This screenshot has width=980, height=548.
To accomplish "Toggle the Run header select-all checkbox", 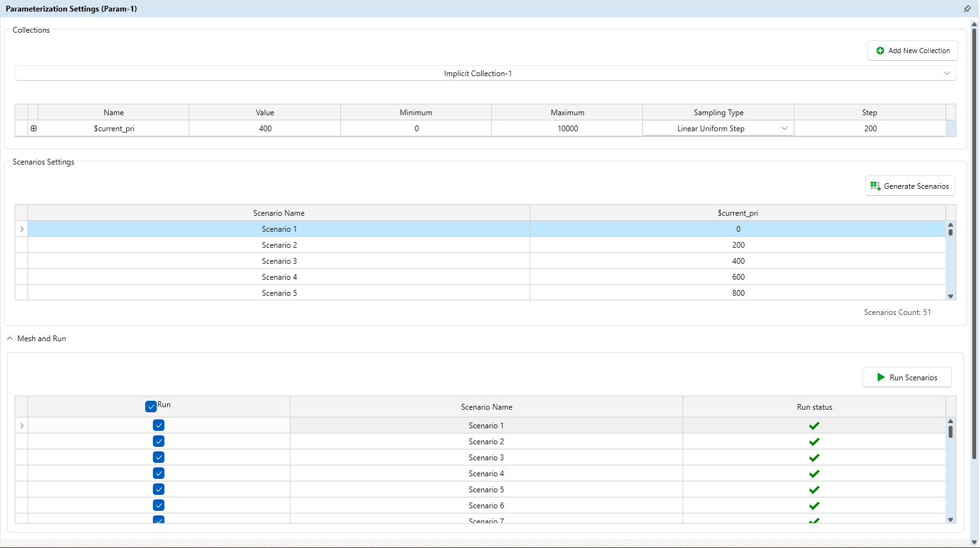I will [151, 407].
